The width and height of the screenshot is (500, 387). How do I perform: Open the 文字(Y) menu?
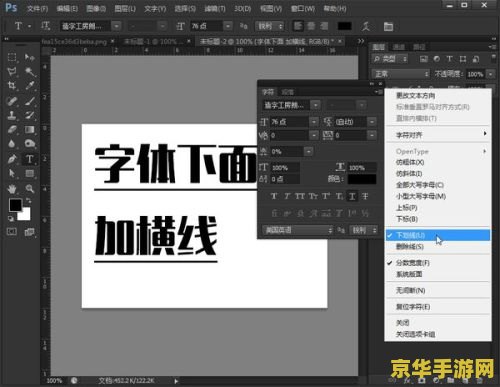click(x=155, y=8)
